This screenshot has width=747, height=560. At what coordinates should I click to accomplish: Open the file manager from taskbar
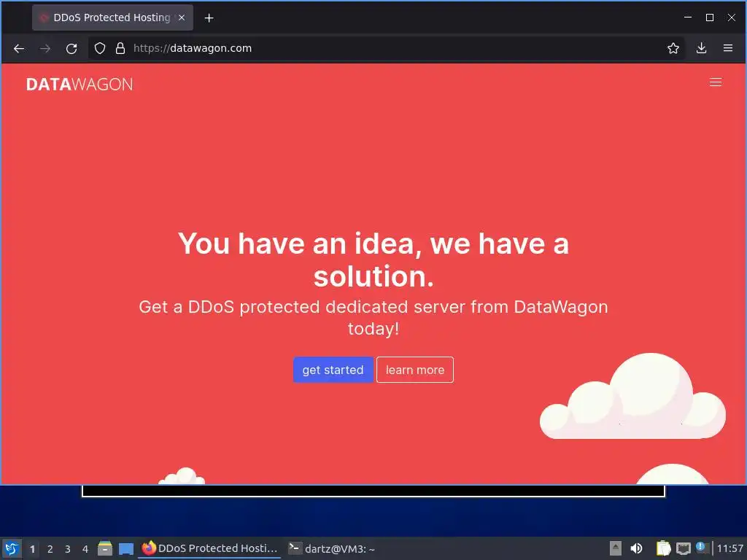click(105, 548)
